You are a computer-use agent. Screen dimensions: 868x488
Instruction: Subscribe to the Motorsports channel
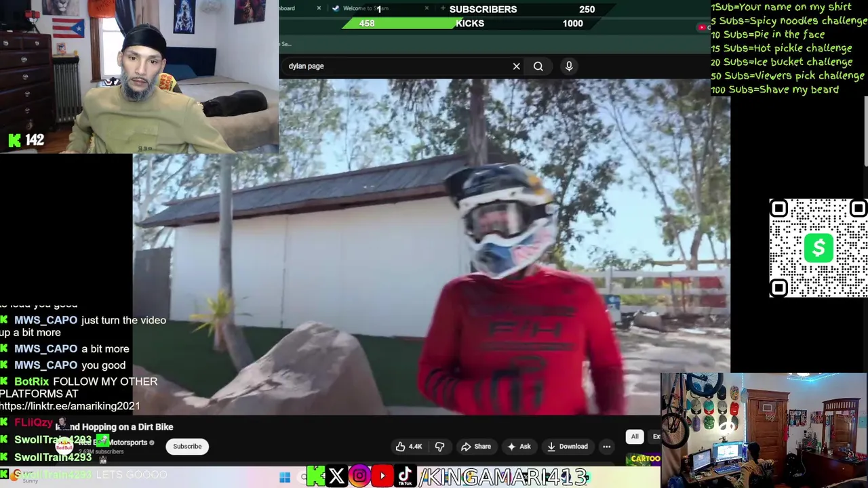(x=187, y=447)
